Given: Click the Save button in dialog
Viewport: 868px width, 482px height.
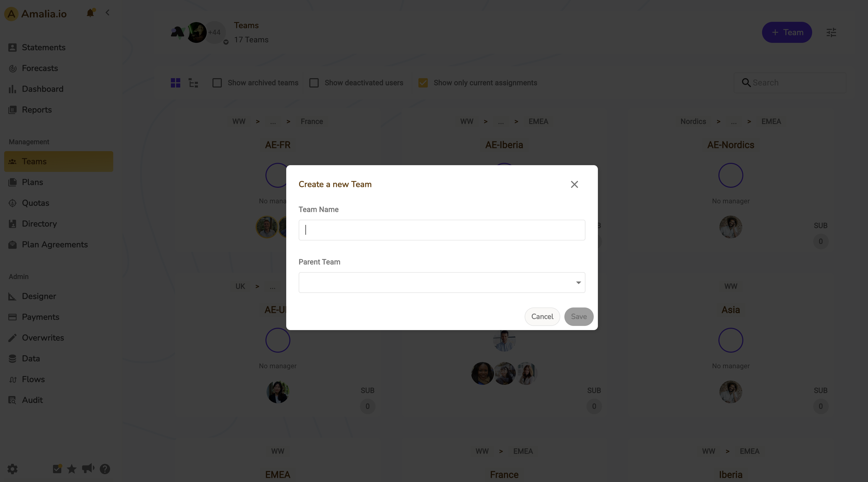Looking at the screenshot, I should (x=579, y=317).
